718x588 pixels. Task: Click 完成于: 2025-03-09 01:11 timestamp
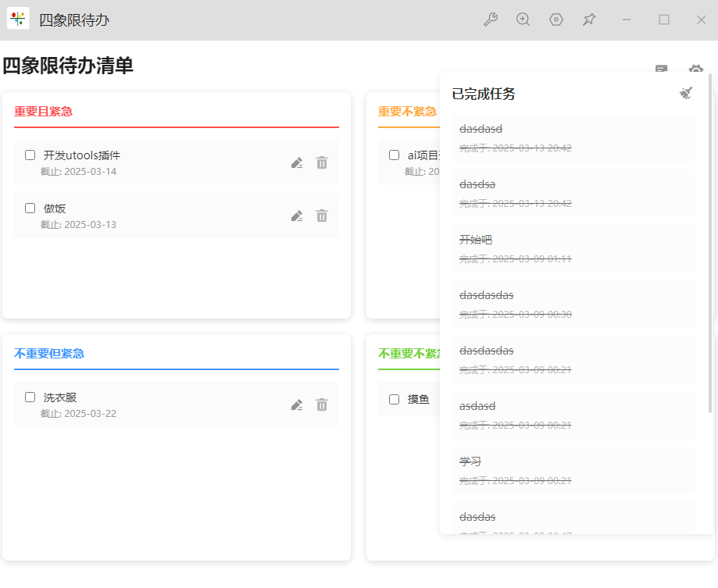(x=515, y=259)
